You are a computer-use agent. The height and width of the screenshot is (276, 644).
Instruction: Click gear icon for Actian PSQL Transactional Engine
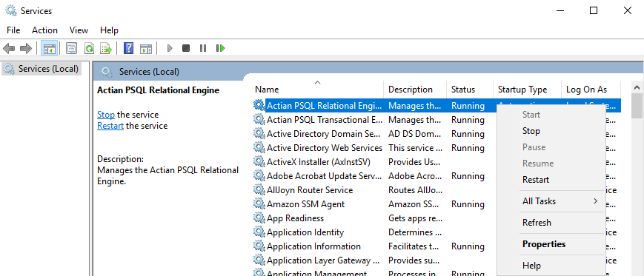click(x=259, y=119)
